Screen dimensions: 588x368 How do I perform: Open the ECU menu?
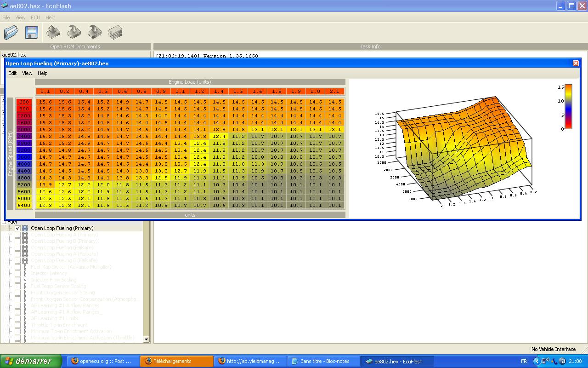point(35,17)
